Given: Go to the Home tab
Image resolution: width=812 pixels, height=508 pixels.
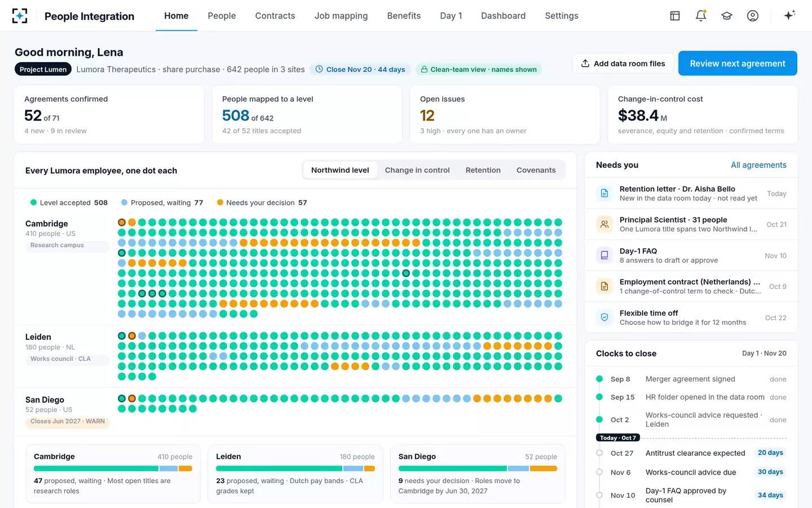Looking at the screenshot, I should (176, 16).
